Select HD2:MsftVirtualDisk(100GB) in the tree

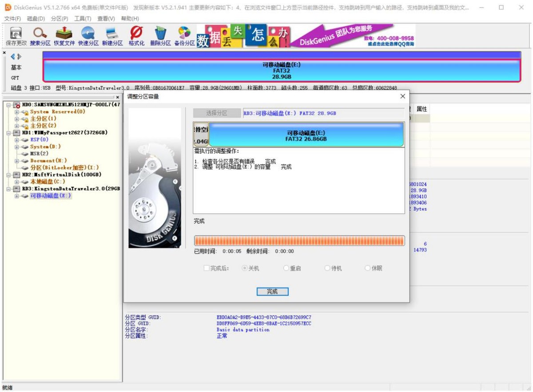tap(61, 174)
